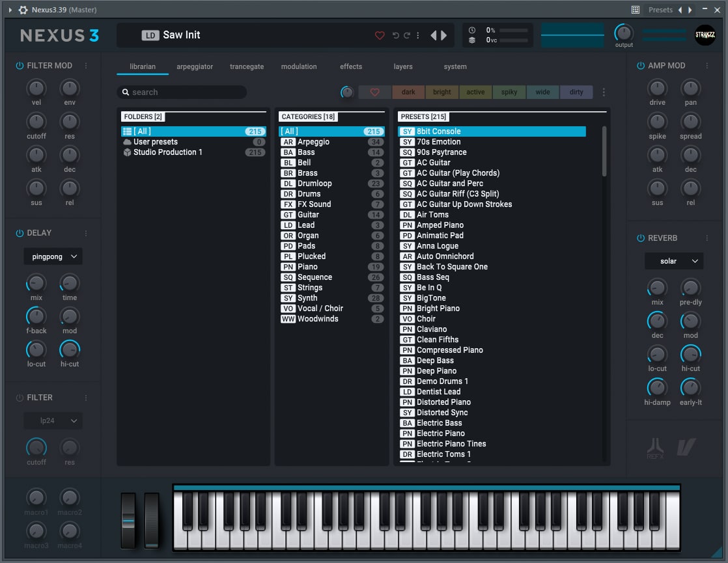This screenshot has height=563, width=728.
Task: Click the favorite heart icon beside Saw Init
Action: pos(380,35)
